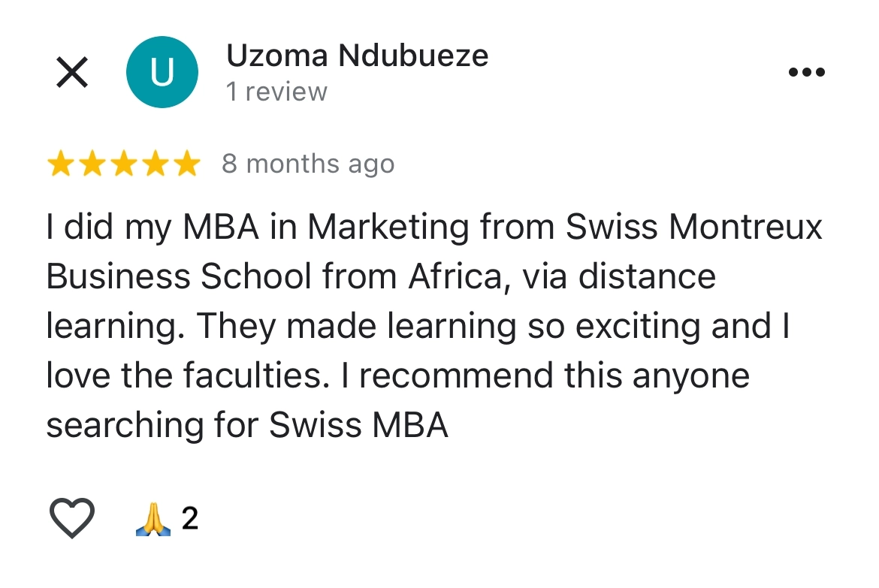Click the fifth rating star
Viewport: 879px width, 588px height.
(186, 164)
